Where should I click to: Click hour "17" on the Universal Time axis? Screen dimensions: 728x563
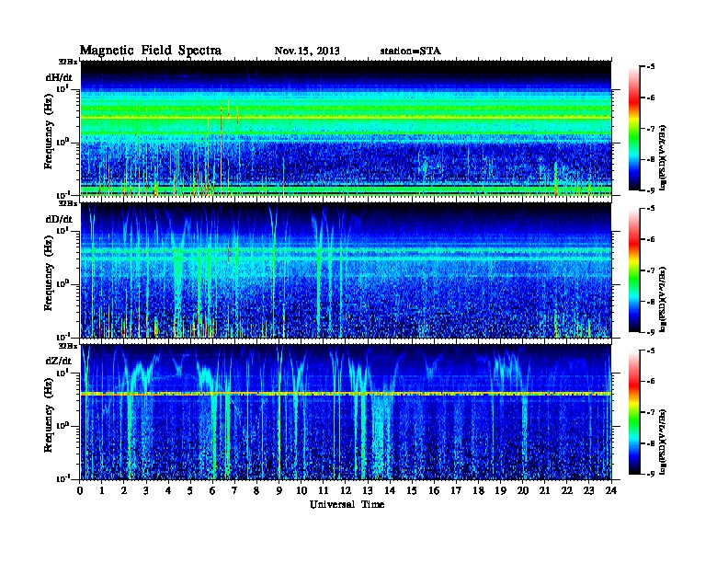tap(456, 490)
